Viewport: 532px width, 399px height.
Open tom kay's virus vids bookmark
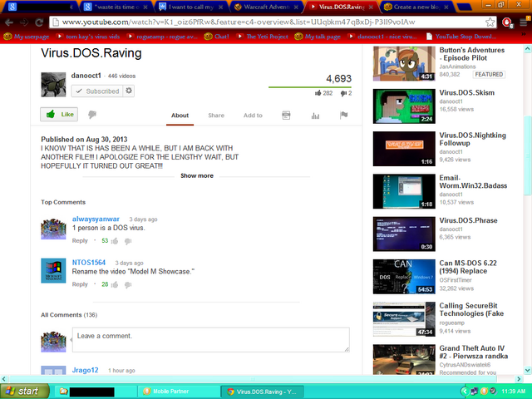tap(88, 37)
